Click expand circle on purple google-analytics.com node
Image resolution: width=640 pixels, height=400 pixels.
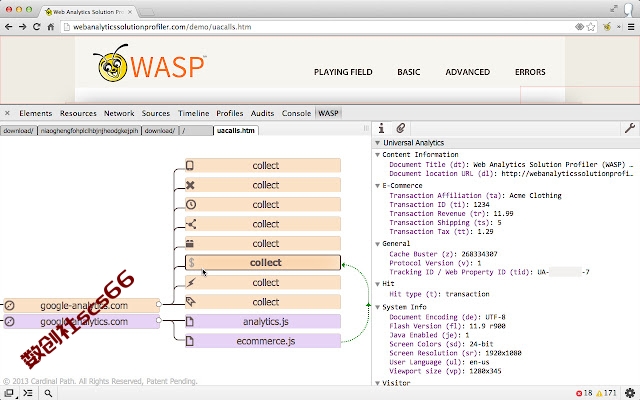click(x=159, y=320)
